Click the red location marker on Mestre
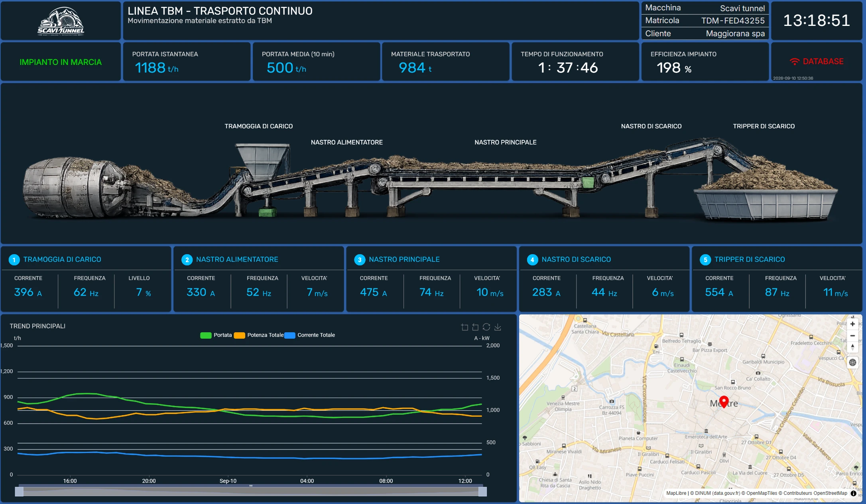The image size is (866, 504). [724, 402]
